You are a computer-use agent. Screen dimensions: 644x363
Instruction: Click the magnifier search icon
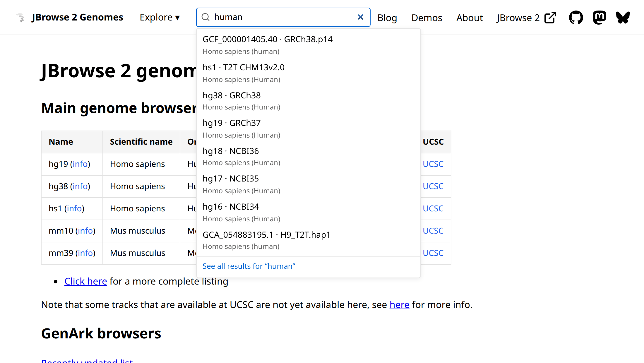tap(206, 17)
